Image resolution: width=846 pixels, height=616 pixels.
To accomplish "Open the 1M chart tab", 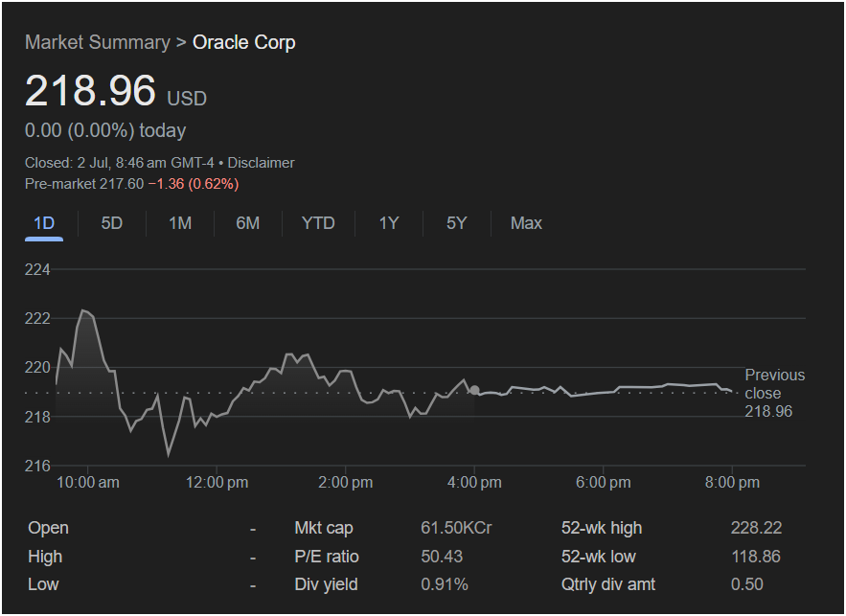I will click(180, 223).
